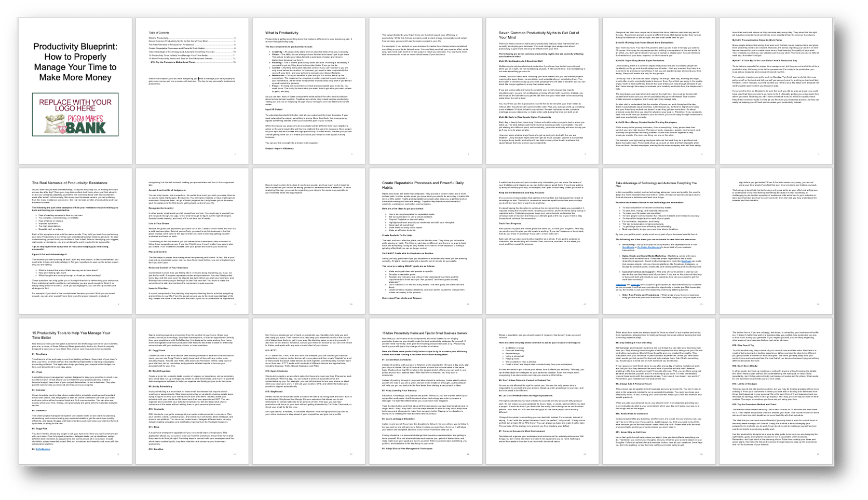Image resolution: width=868 pixels, height=500 pixels.
Task: Click Take Advantage of Technology heading
Action: point(657,185)
